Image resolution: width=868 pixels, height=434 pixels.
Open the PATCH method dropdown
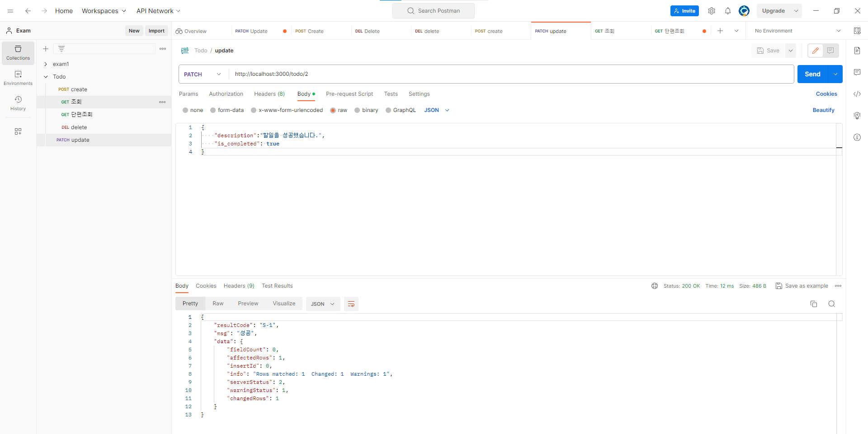click(203, 74)
